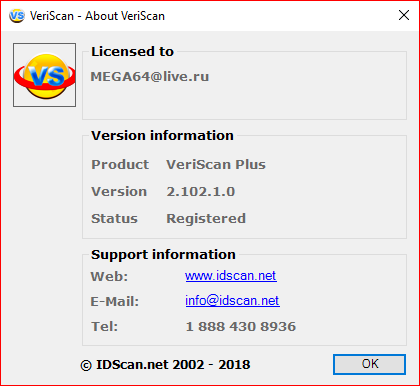420x386 pixels.
Task: Close the About VeriScan dialog window
Action: tap(404, 15)
